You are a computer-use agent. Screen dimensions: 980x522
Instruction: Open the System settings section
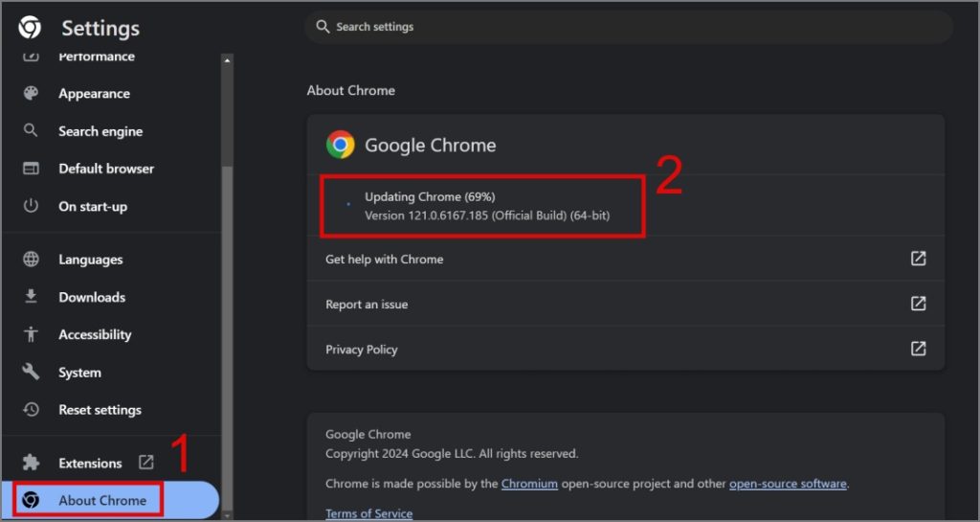point(79,373)
